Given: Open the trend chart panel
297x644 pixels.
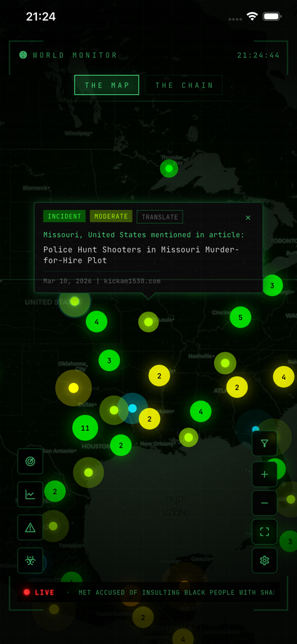Looking at the screenshot, I should 30,494.
